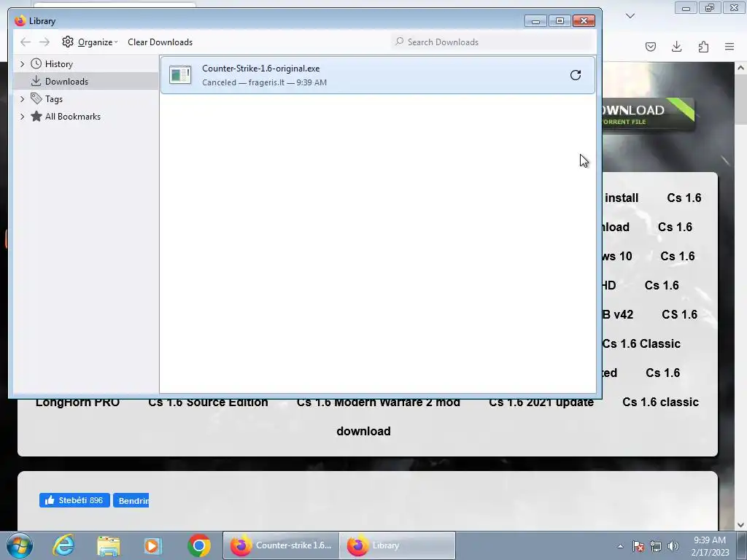Open Cs 1.6 Classic link with capital C

(x=641, y=343)
